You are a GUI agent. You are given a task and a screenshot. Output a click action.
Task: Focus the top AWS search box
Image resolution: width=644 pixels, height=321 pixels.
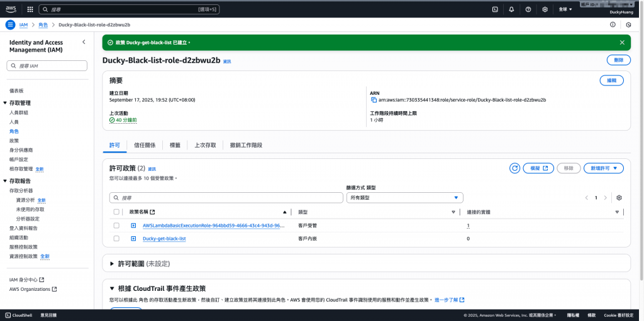[129, 9]
